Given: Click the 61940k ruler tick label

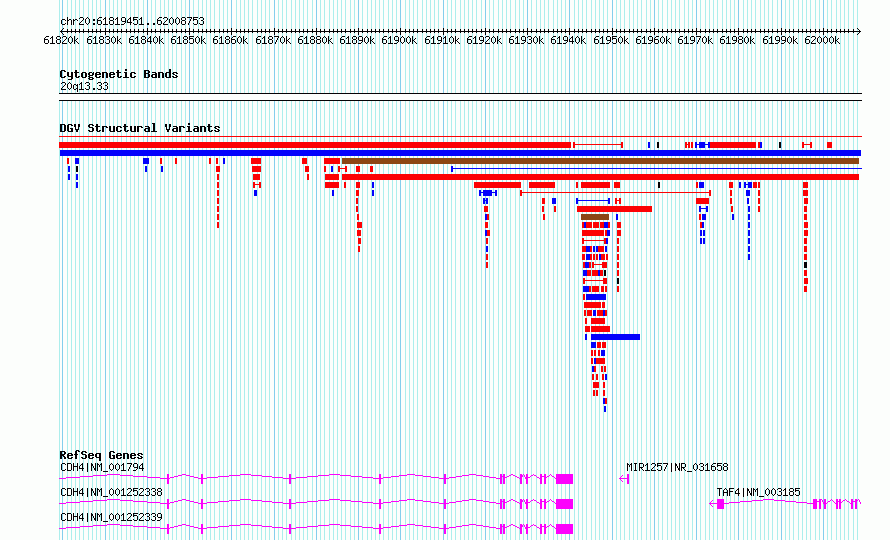Looking at the screenshot, I should click(568, 40).
